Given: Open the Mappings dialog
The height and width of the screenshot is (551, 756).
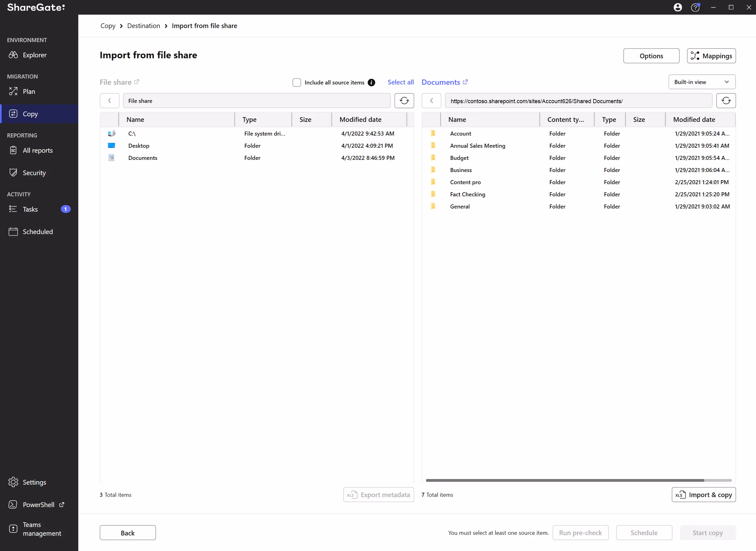Looking at the screenshot, I should click(x=711, y=56).
